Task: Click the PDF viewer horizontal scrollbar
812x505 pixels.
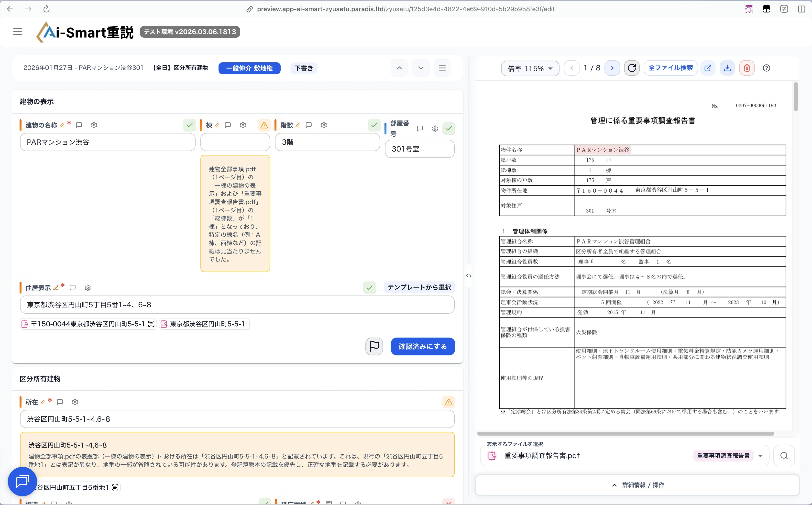Action: tap(626, 434)
